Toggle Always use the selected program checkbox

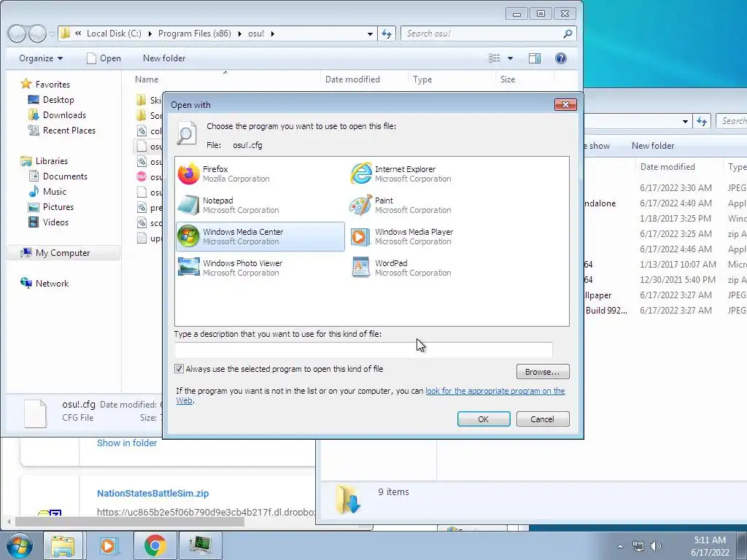[x=179, y=368]
